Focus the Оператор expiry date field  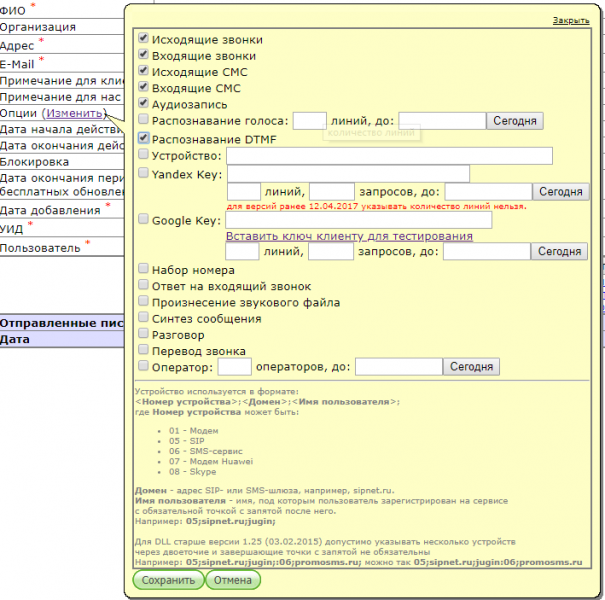[399, 367]
